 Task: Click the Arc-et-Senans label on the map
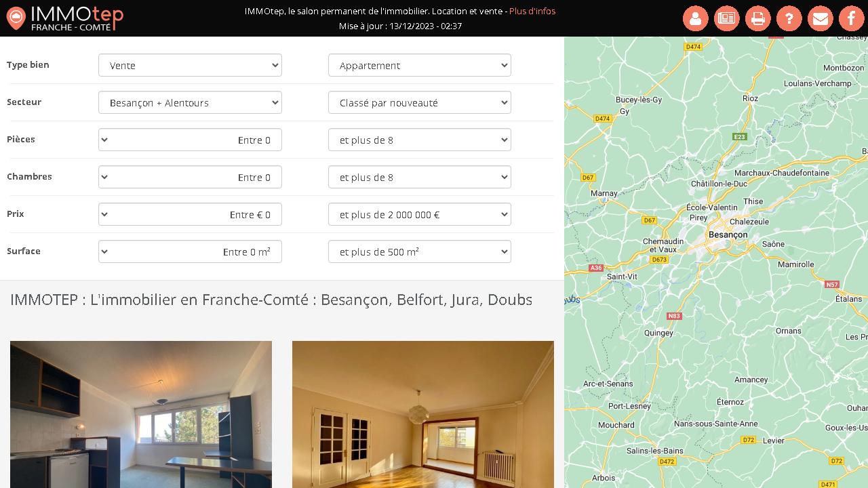pyautogui.click(x=608, y=384)
